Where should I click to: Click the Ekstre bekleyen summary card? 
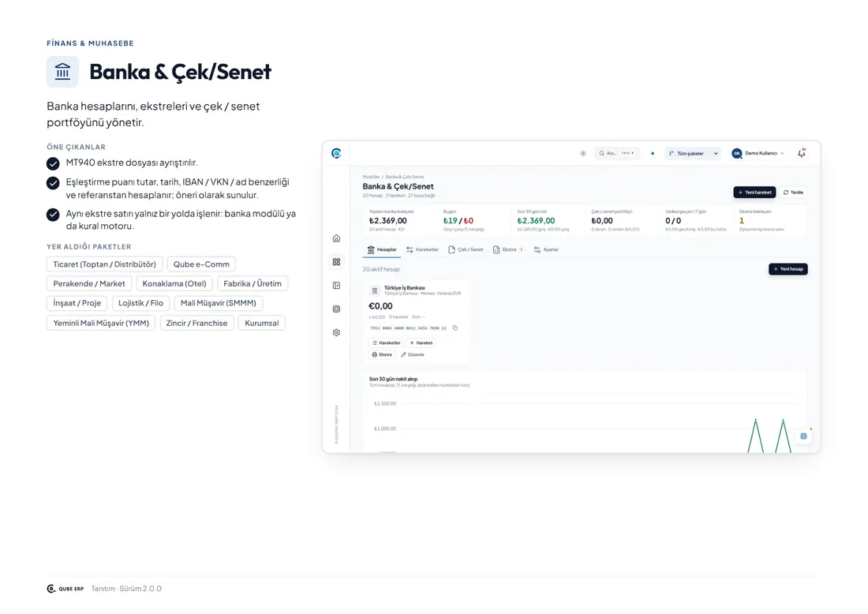click(x=771, y=220)
